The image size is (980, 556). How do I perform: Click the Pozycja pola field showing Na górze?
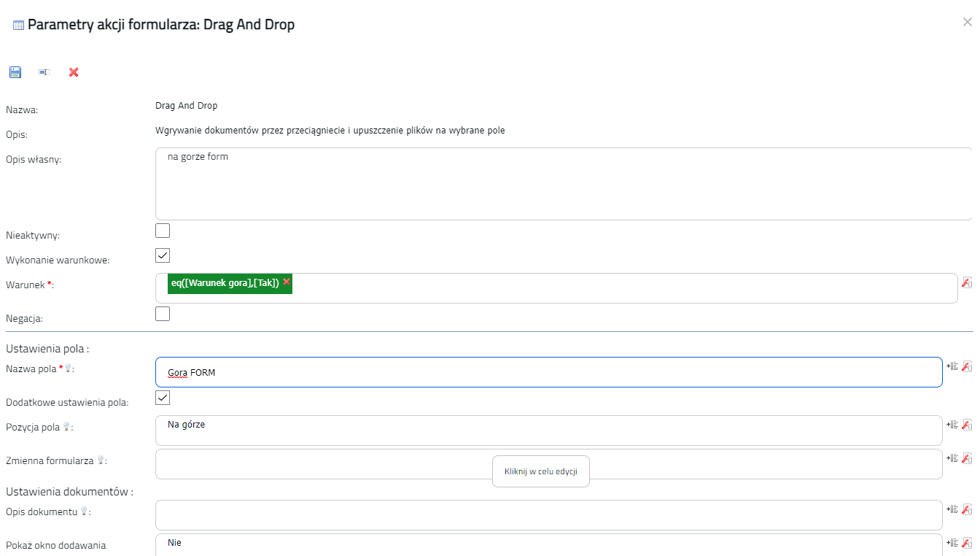coord(549,430)
